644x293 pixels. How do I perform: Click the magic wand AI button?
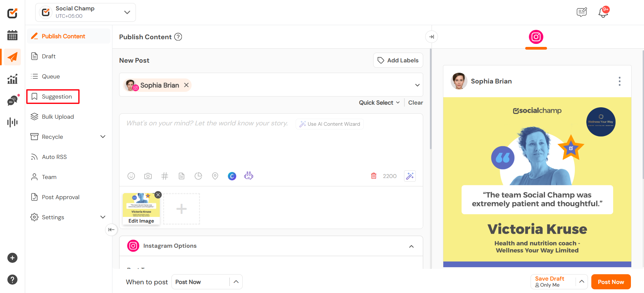[x=410, y=176]
